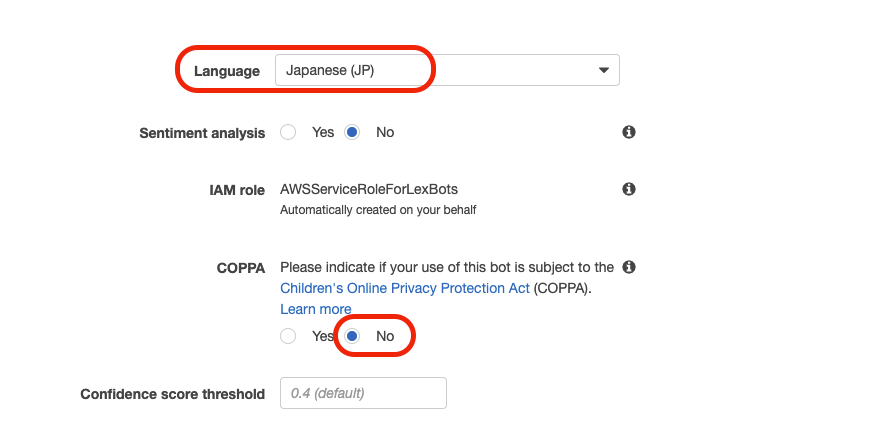Viewport: 879px width, 428px height.
Task: Select No for Sentiment analysis
Action: (x=352, y=133)
